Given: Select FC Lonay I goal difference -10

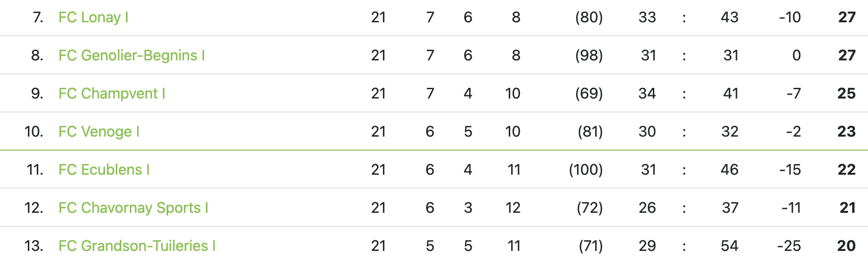Looking at the screenshot, I should point(790,17).
